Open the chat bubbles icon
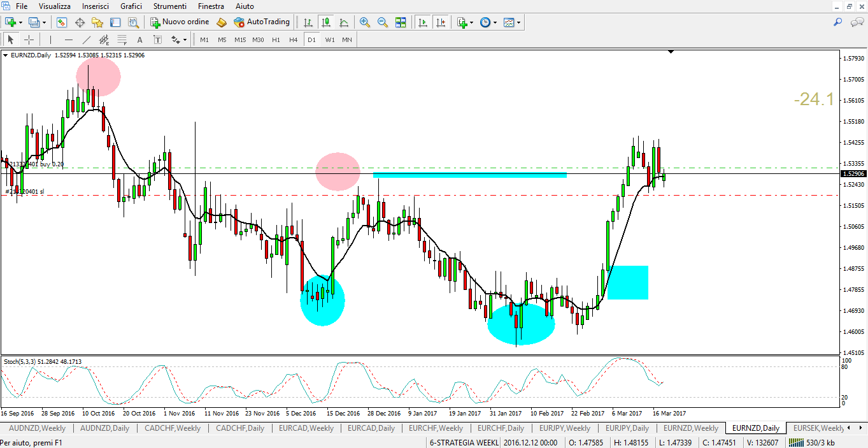This screenshot has width=868, height=448. coord(857,22)
